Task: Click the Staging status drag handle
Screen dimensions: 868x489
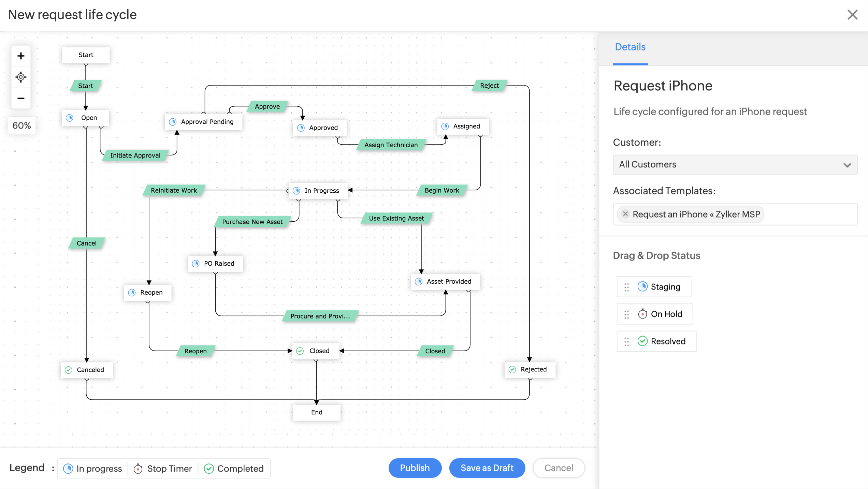Action: pyautogui.click(x=626, y=287)
